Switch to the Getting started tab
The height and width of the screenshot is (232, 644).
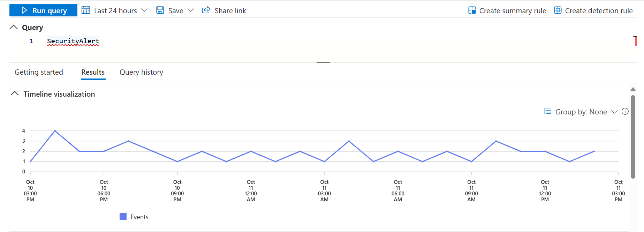pyautogui.click(x=39, y=72)
